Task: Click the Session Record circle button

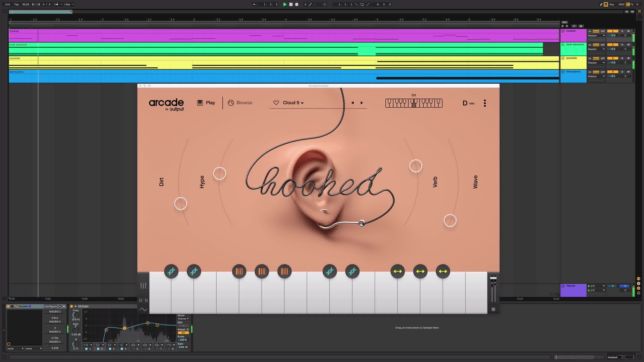Action: click(325, 4)
